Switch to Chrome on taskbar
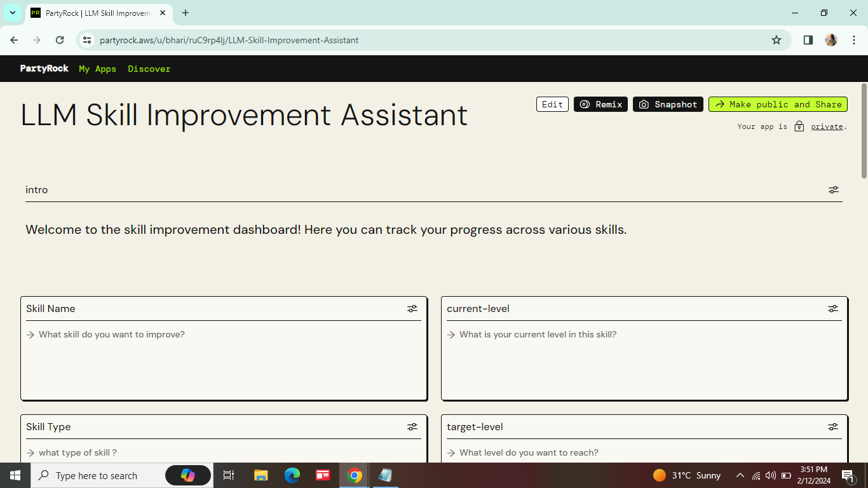 tap(355, 475)
